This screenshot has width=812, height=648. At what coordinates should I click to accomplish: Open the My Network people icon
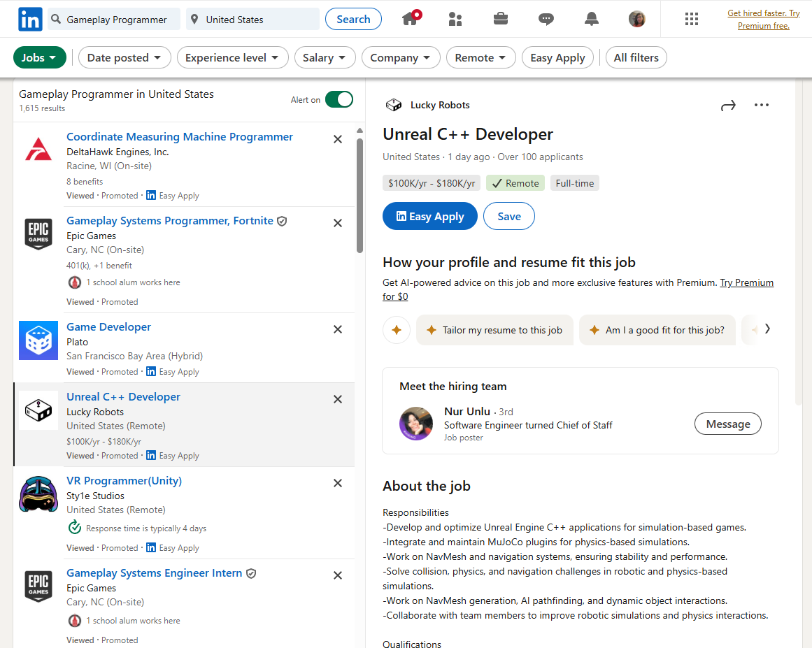click(x=455, y=19)
